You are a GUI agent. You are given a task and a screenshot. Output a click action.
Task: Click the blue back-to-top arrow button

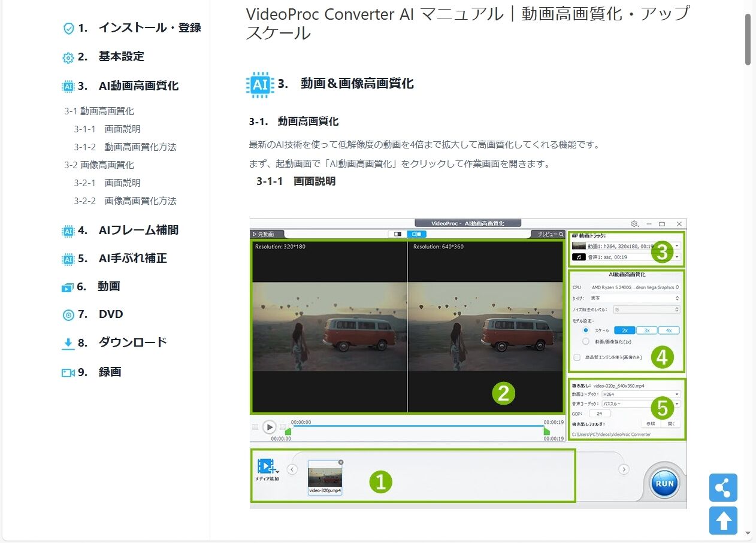point(723,520)
